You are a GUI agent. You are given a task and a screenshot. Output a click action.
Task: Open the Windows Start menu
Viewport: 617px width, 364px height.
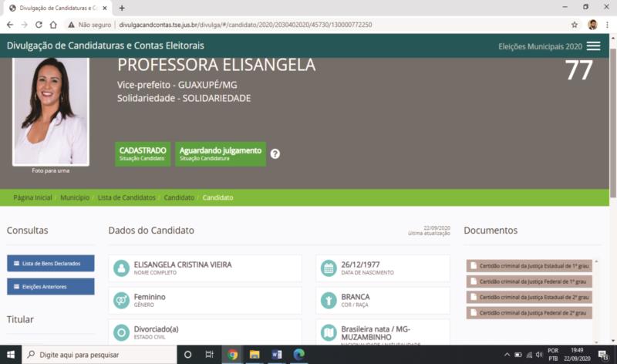click(x=11, y=355)
